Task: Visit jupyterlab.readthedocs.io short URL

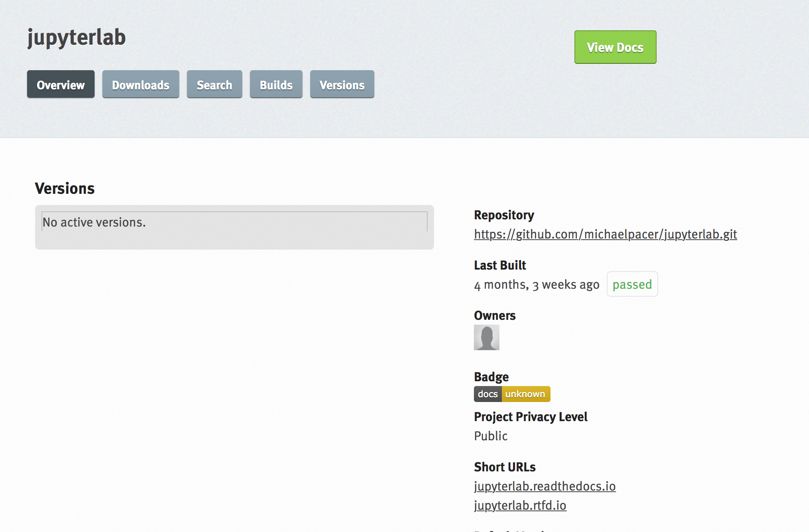Action: point(544,486)
